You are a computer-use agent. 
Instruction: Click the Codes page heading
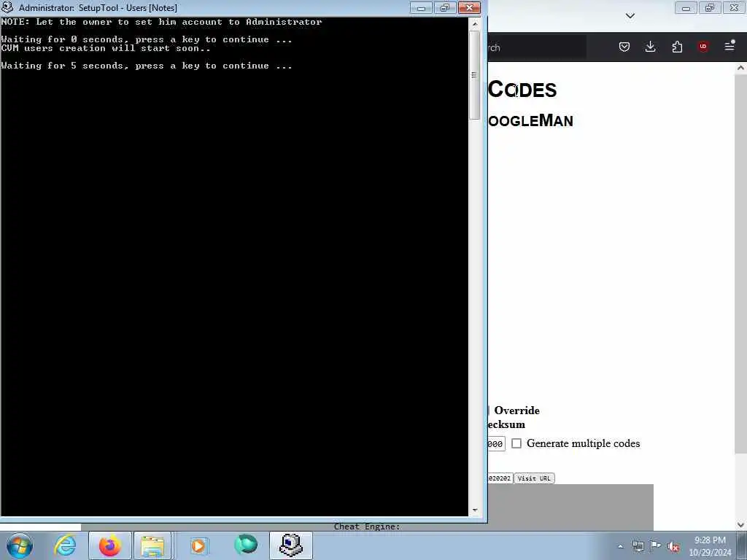pos(522,90)
